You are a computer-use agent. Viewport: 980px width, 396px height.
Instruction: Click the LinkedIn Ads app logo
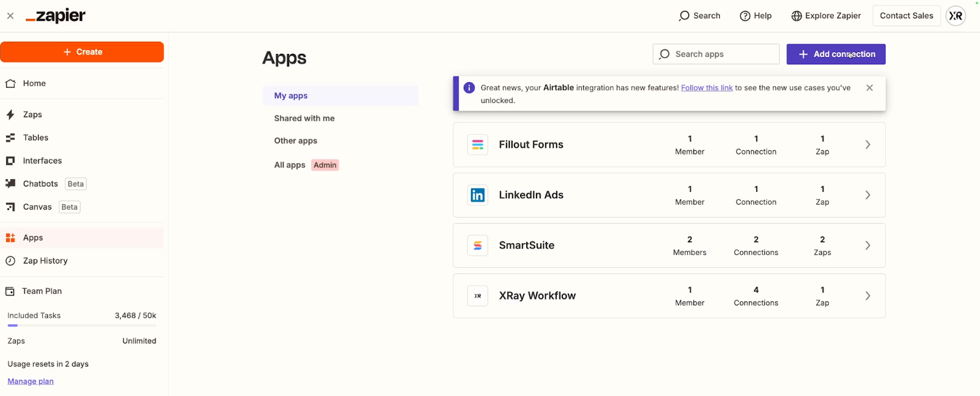pos(478,195)
